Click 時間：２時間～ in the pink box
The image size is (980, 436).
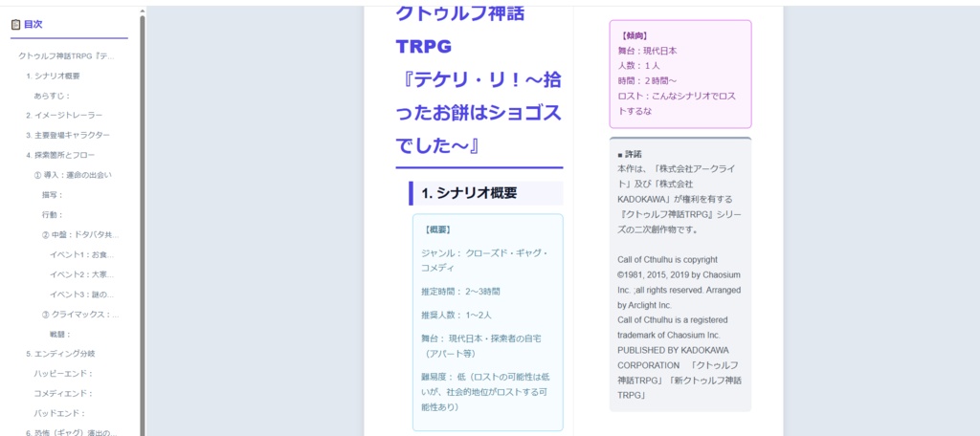point(648,81)
